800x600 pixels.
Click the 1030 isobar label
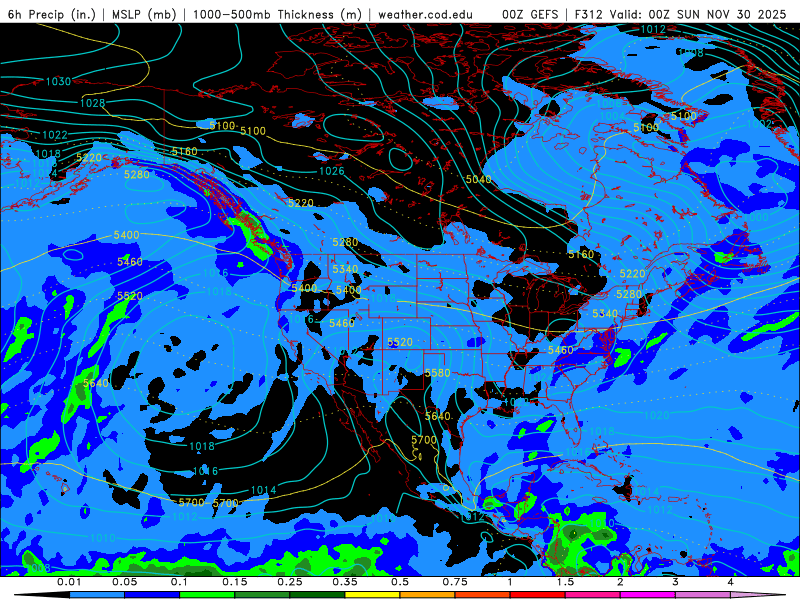58,82
